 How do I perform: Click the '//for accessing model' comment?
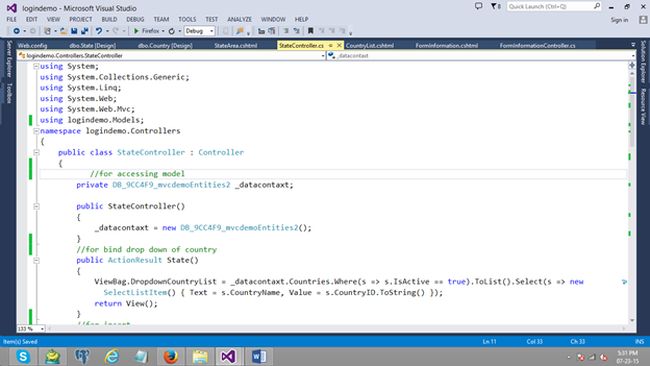[x=137, y=174]
